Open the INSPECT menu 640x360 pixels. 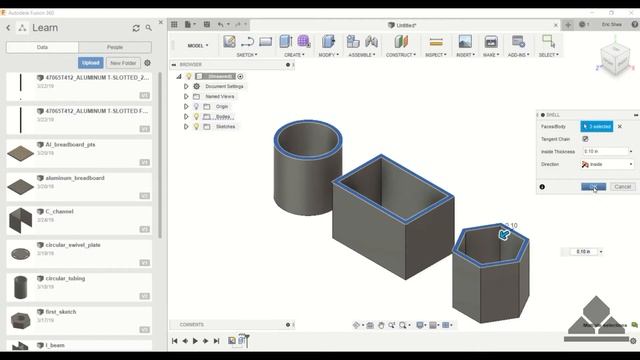tap(436, 55)
